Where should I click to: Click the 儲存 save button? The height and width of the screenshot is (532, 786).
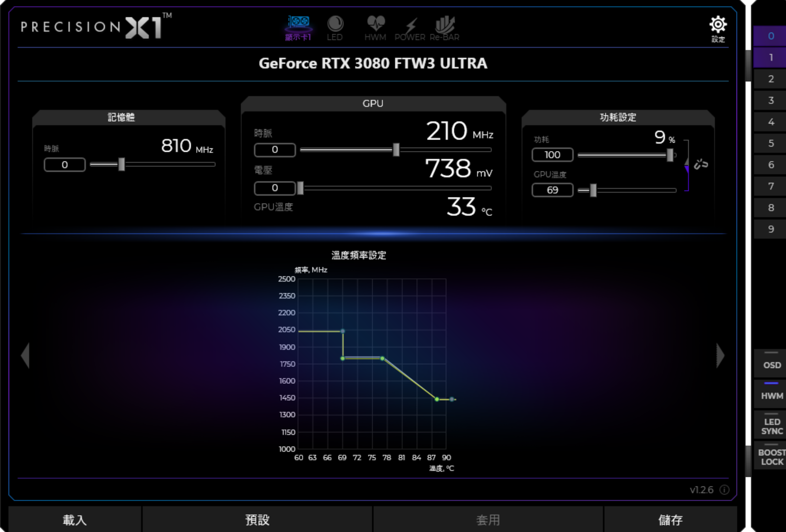click(670, 519)
